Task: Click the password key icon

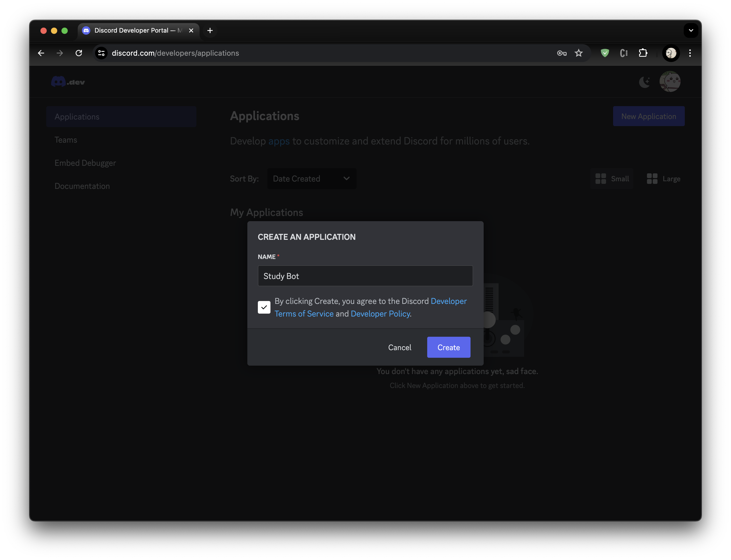Action: pos(562,53)
